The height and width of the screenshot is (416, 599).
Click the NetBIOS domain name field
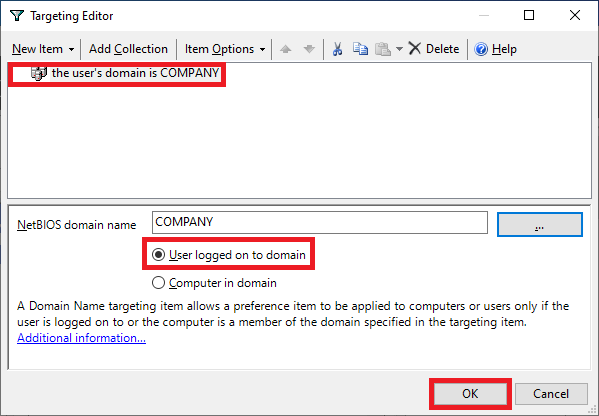(320, 222)
